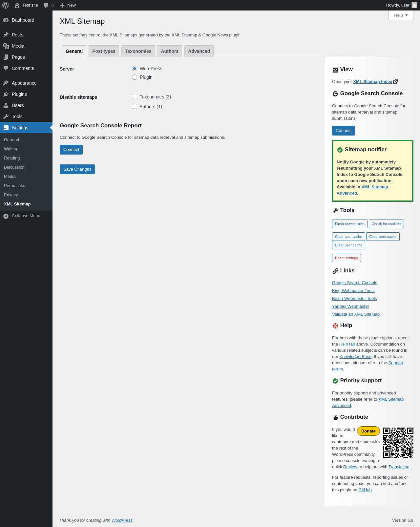The image size is (420, 527).
Task: Click the Plugins plug icon
Action: [x=6, y=94]
